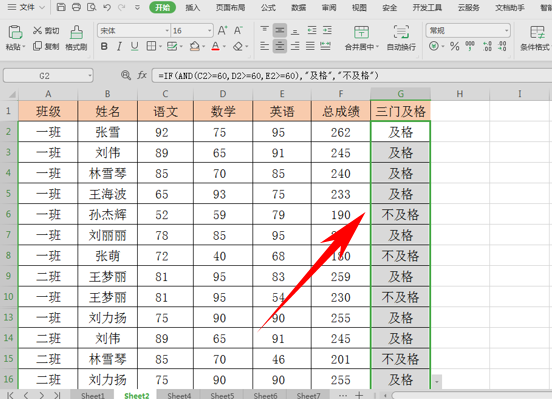Increase the indent level
The height and width of the screenshot is (399, 553).
click(327, 31)
